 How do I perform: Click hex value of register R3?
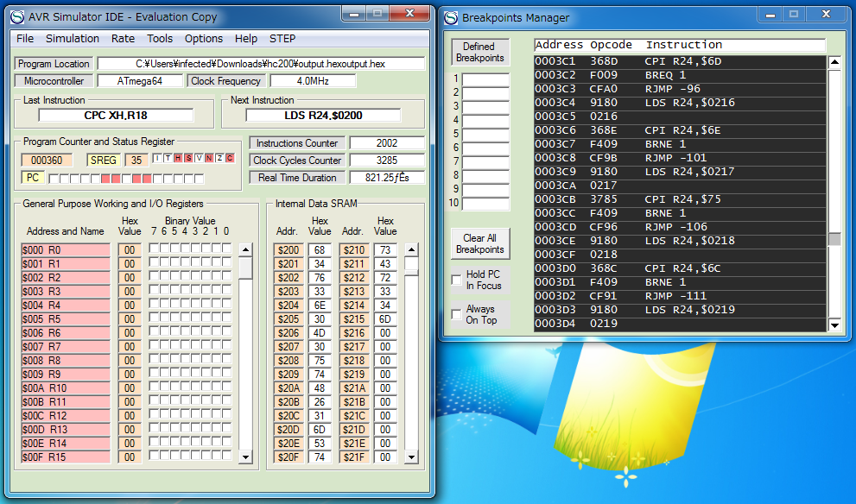click(x=130, y=292)
